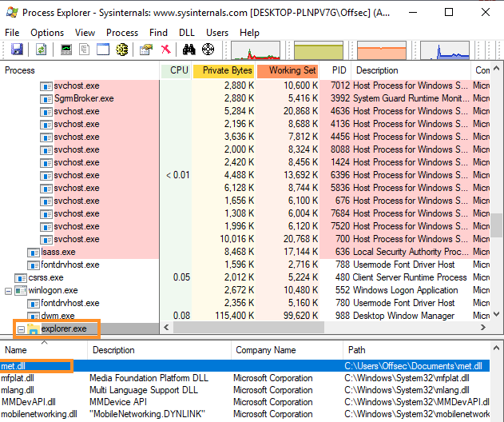Image resolution: width=504 pixels, height=422 pixels.
Task: Select the csrss.exe process
Action: tap(46, 277)
